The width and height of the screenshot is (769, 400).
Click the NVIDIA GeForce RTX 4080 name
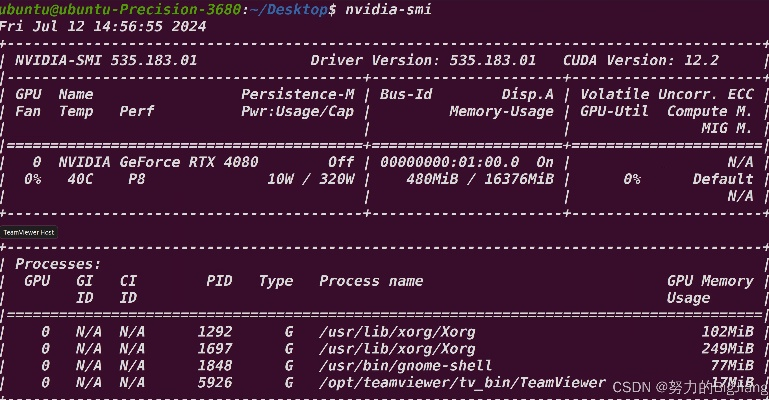[158, 162]
